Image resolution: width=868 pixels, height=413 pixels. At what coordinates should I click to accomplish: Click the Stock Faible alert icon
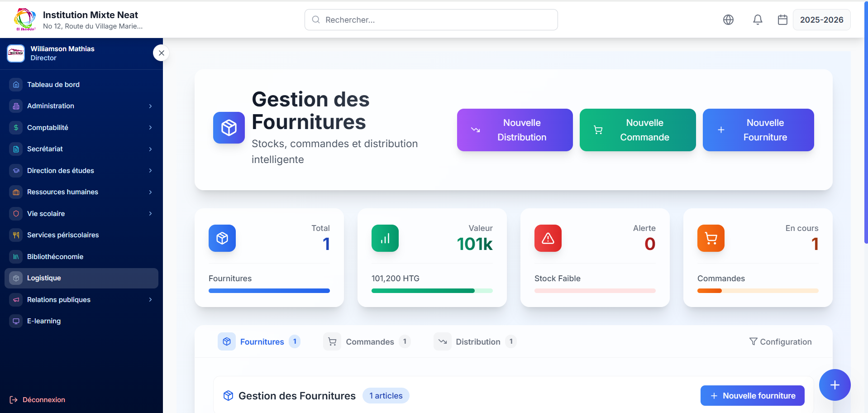548,238
